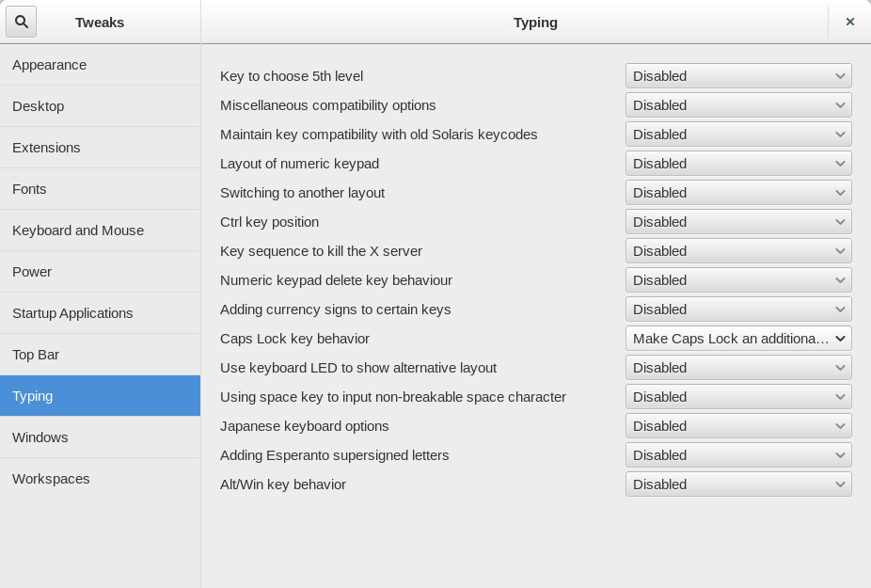Viewport: 871px width, 588px height.
Task: Open Key to choose 5th level dropdown
Action: (x=738, y=76)
